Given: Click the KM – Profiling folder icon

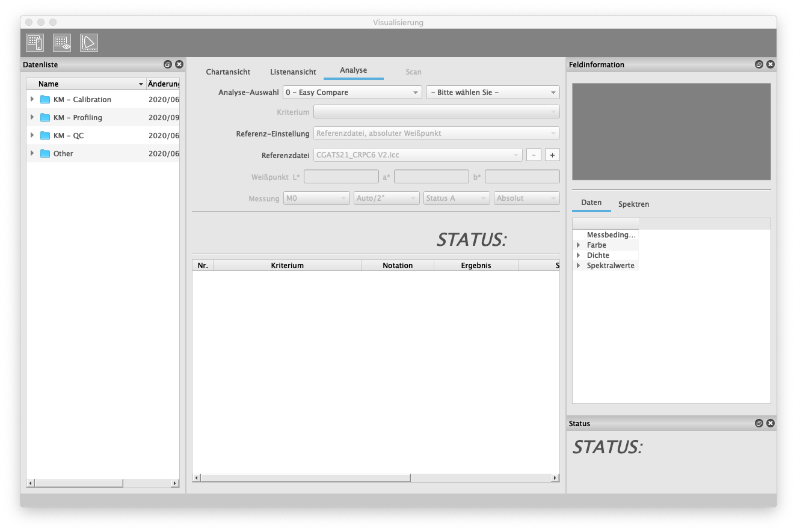Looking at the screenshot, I should 45,117.
